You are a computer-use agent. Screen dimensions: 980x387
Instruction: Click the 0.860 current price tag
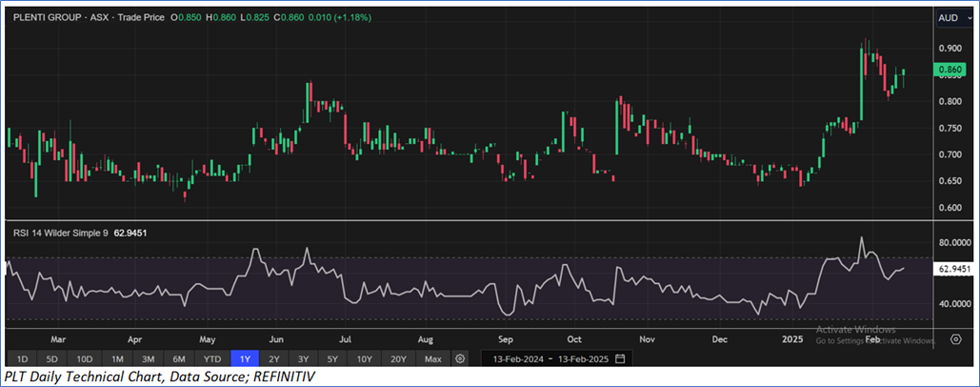[x=952, y=70]
